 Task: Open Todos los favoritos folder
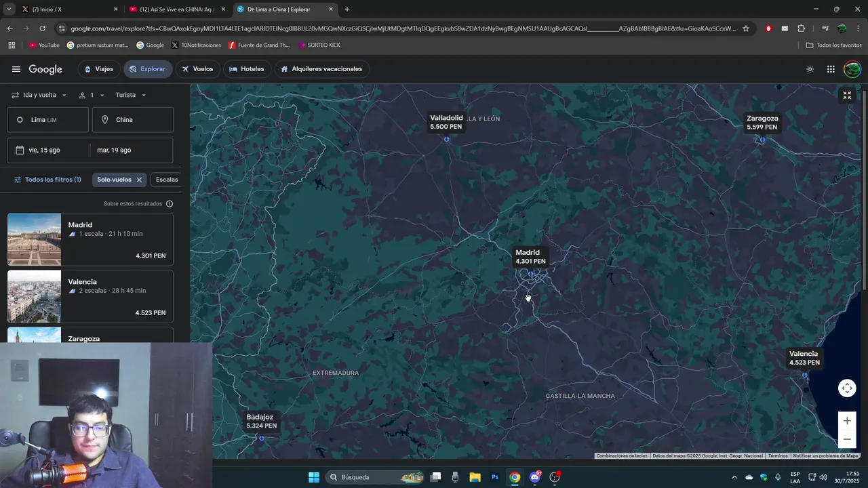833,45
